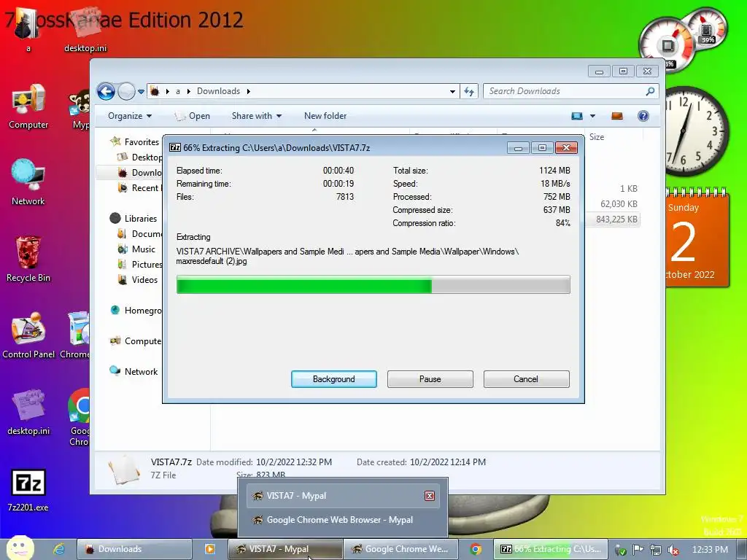This screenshot has width=747, height=560.
Task: Click the calendar gadget showing Sunday 2
Action: pos(697,238)
